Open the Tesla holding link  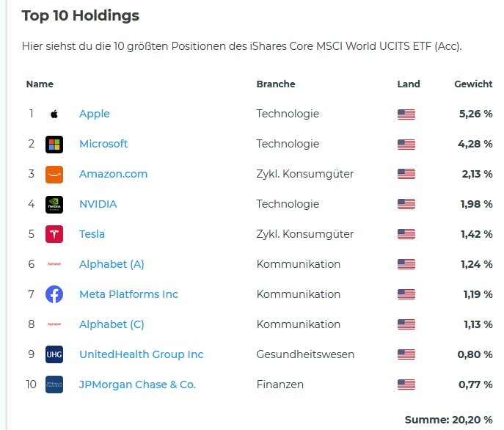pos(92,234)
